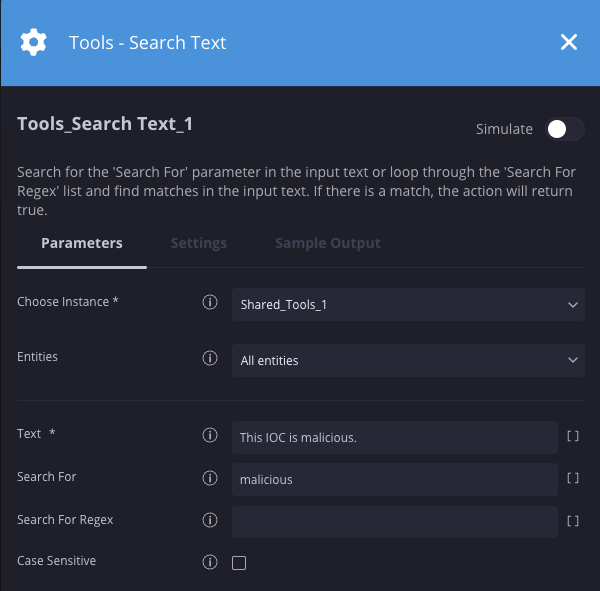The image size is (600, 591).
Task: Click placeholder brackets icon beside Search For Regex
Action: pyautogui.click(x=573, y=520)
